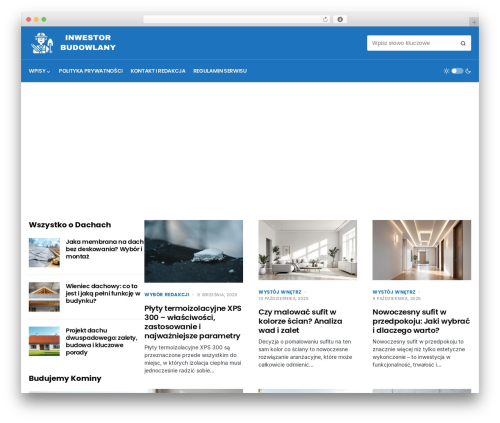Screen dimensions: 500x423
Task: Click the search magnifier icon
Action: tap(463, 43)
